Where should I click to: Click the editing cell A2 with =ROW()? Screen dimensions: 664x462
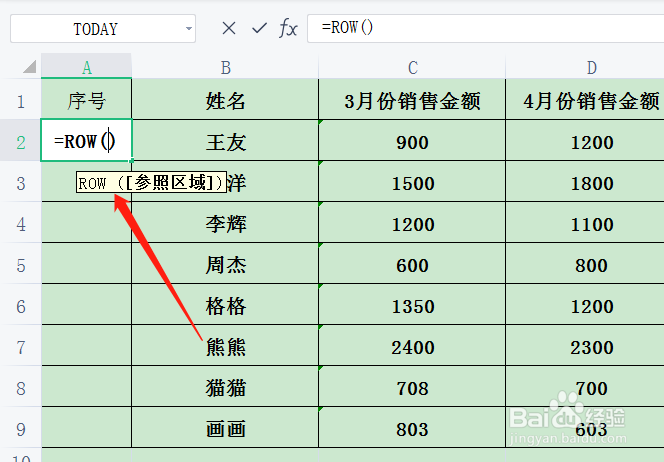click(x=86, y=140)
